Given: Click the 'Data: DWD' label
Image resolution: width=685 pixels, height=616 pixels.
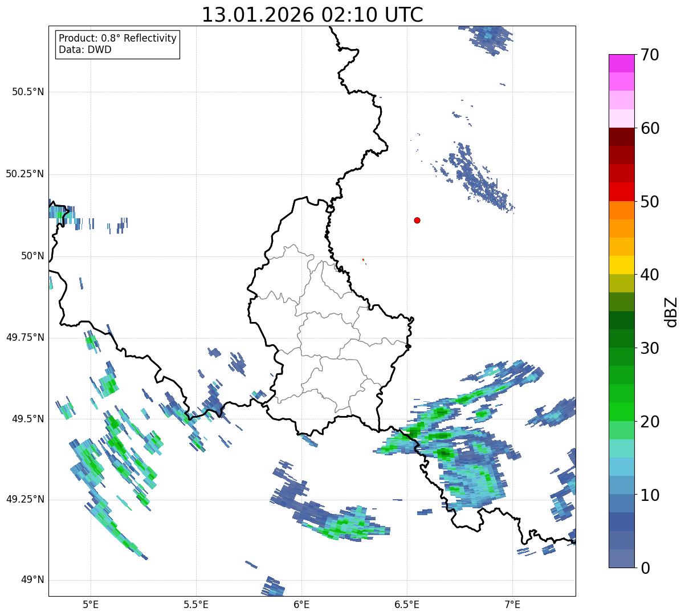Looking at the screenshot, I should click(85, 50).
